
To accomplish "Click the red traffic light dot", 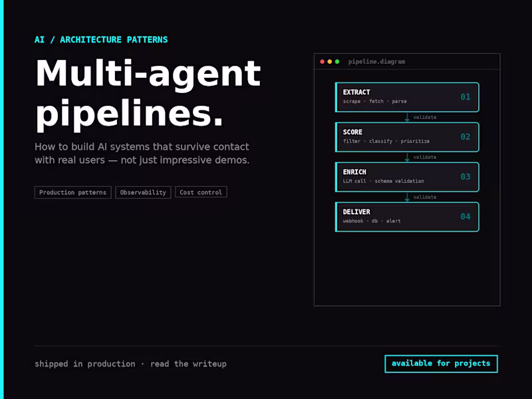I will pos(323,61).
